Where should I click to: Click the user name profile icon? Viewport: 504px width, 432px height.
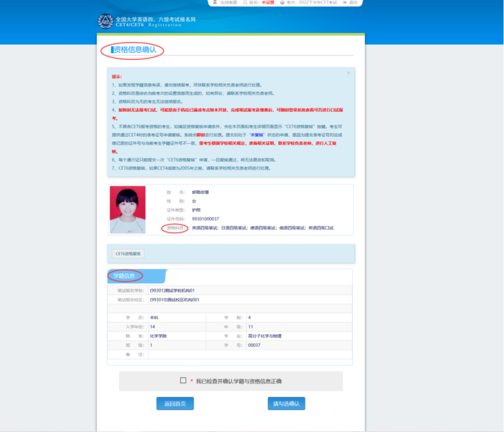pyautogui.click(x=245, y=3)
